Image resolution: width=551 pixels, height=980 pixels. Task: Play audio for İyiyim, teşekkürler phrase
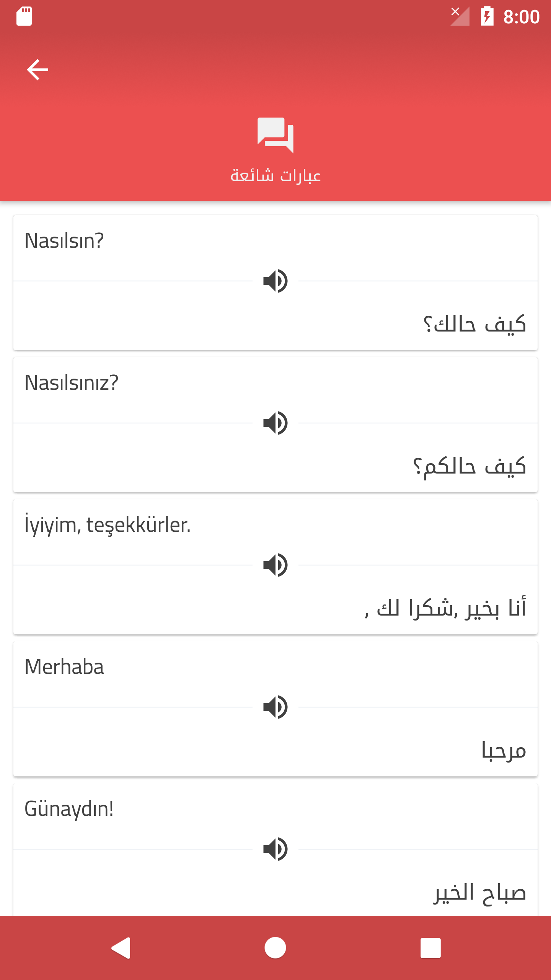[x=275, y=565]
